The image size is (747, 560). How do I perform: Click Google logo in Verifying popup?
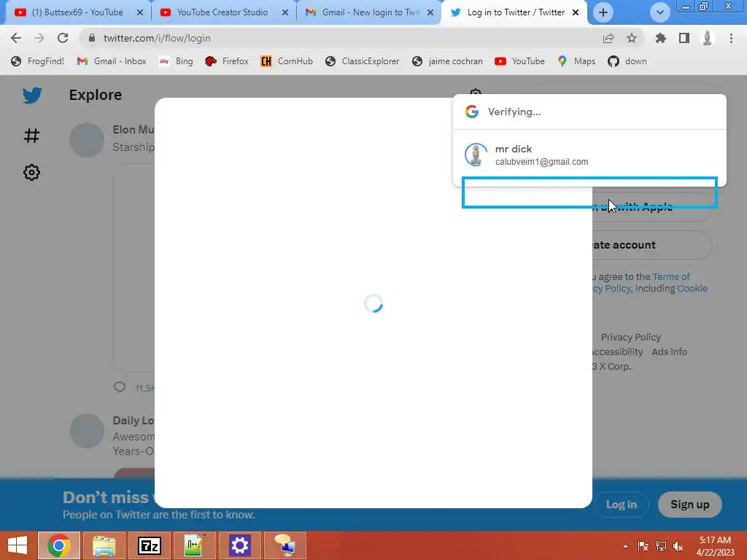pyautogui.click(x=472, y=112)
